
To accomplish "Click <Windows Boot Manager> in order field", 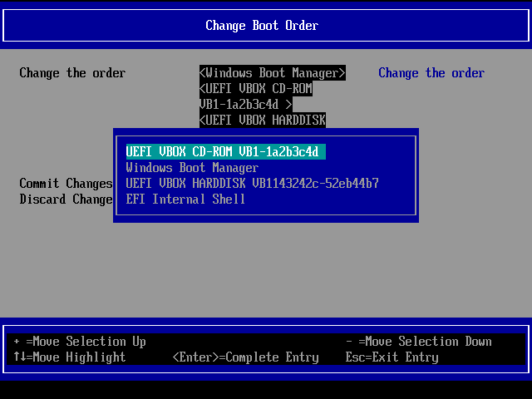I will tap(273, 73).
